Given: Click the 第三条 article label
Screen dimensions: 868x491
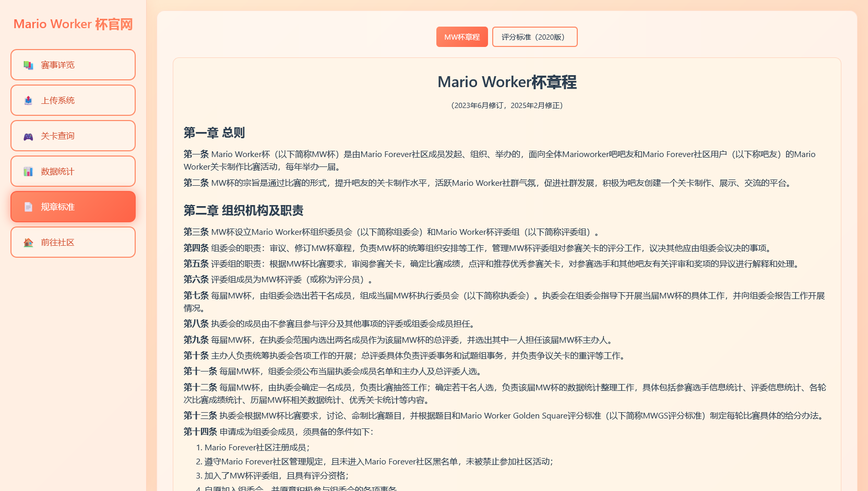Looking at the screenshot, I should [x=196, y=232].
